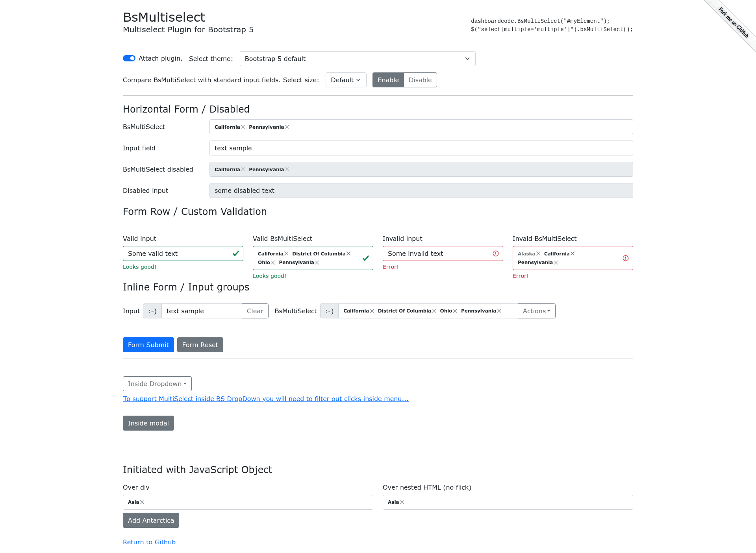
Task: Click the Attach plugin. label
Action: pyautogui.click(x=160, y=58)
